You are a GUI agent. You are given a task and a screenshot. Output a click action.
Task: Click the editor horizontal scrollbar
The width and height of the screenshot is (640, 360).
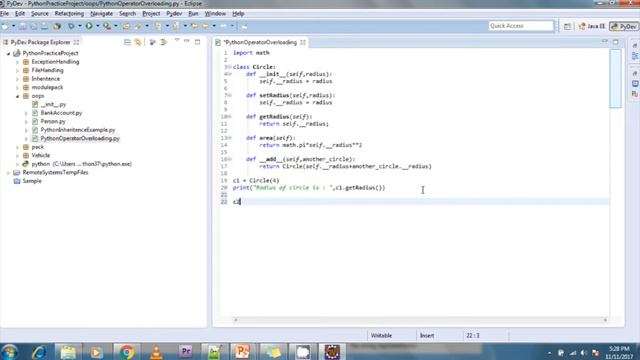[x=420, y=320]
